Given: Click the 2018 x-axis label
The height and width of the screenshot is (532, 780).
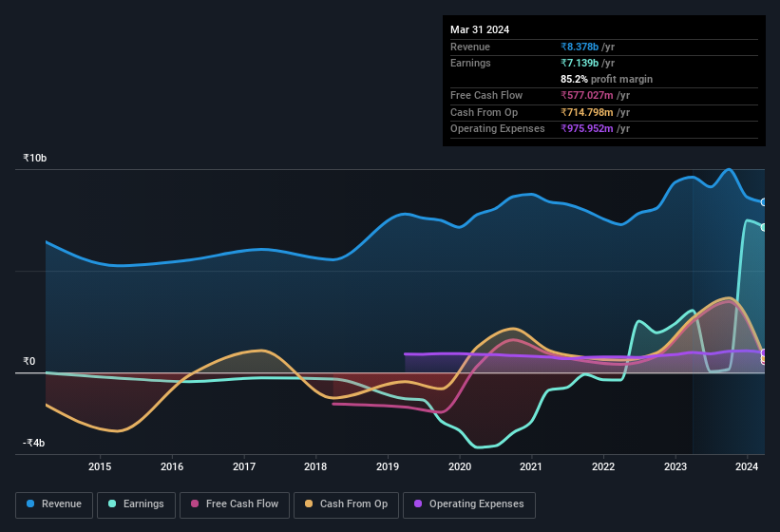Looking at the screenshot, I should tap(315, 466).
